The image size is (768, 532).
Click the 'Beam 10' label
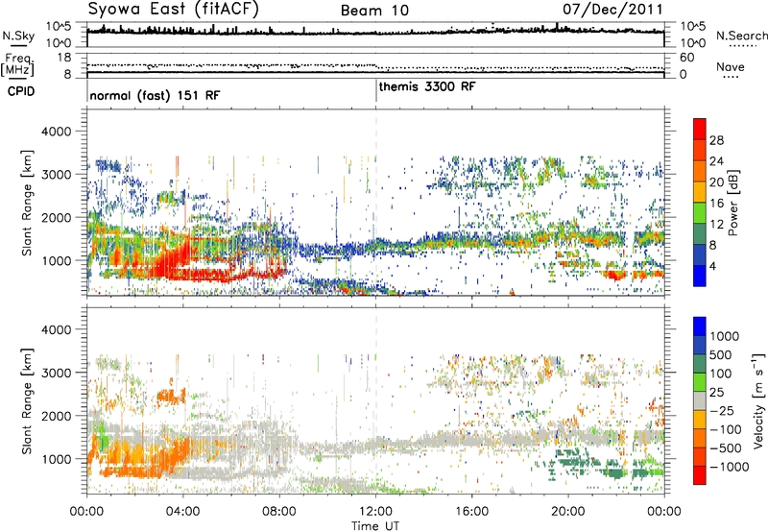tap(374, 11)
